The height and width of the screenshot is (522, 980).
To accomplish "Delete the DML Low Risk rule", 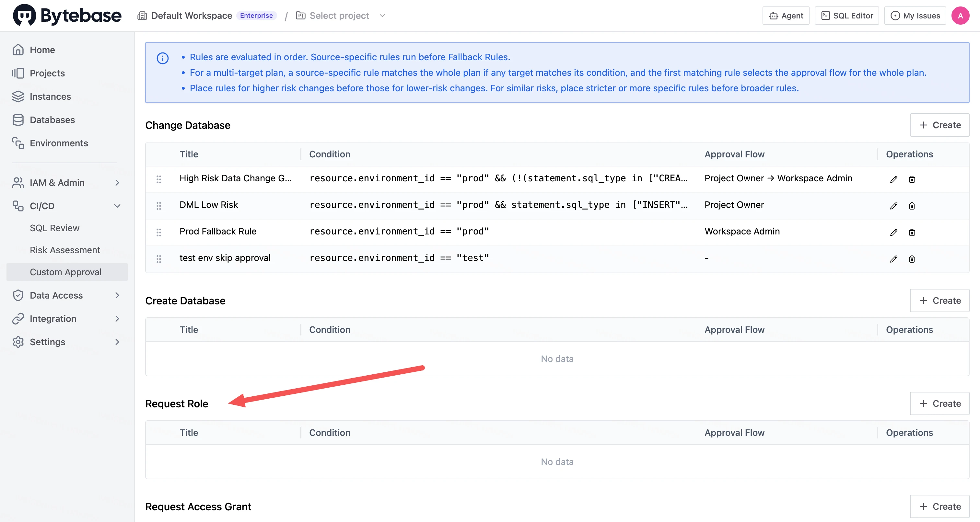I will [x=912, y=206].
